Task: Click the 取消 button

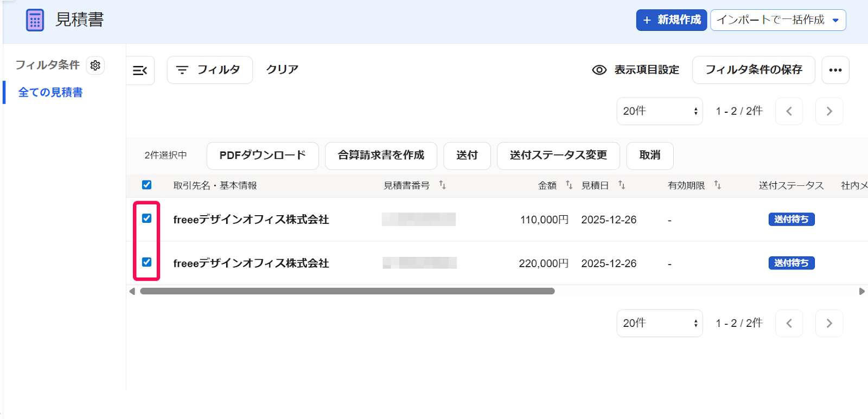Action: coord(650,156)
